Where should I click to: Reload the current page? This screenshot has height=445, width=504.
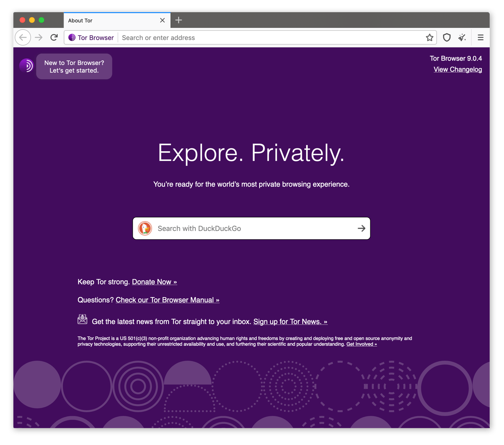point(54,37)
